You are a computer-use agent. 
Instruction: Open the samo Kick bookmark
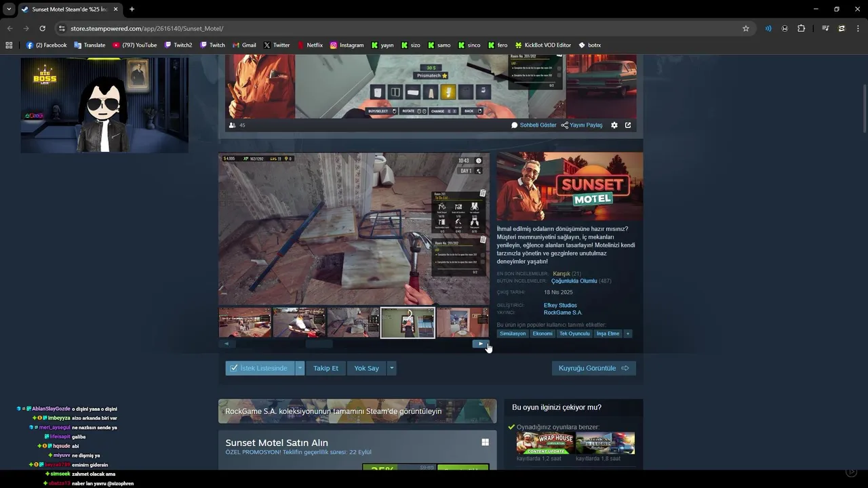point(439,45)
